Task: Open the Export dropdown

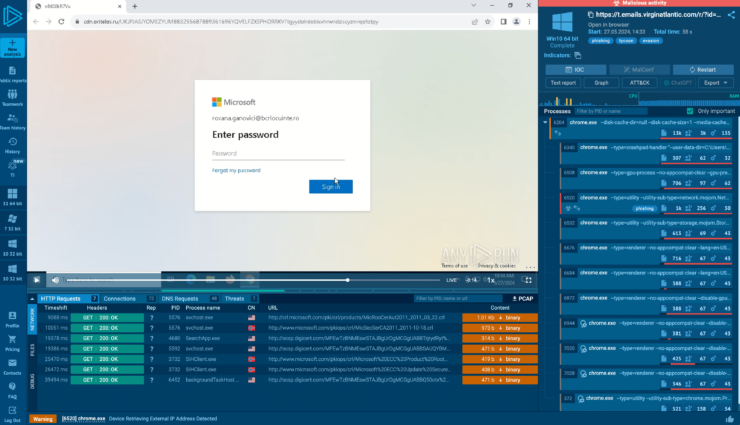Action: coord(715,83)
